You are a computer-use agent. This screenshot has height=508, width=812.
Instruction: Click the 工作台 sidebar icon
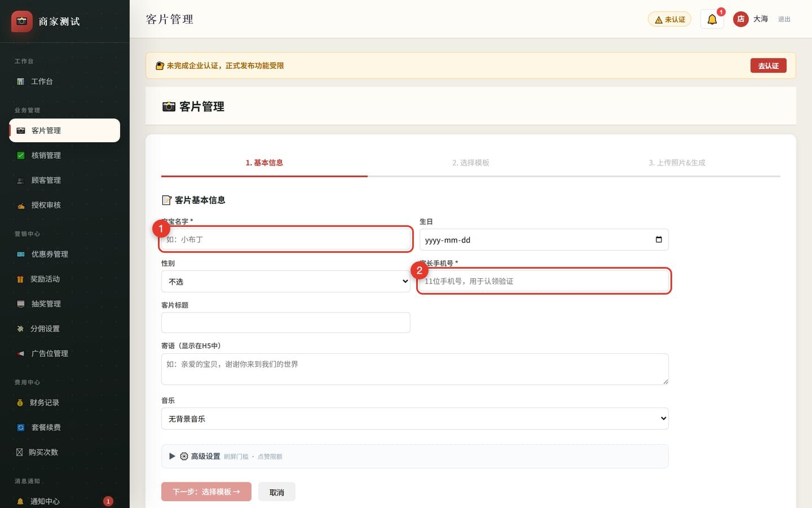[20, 81]
